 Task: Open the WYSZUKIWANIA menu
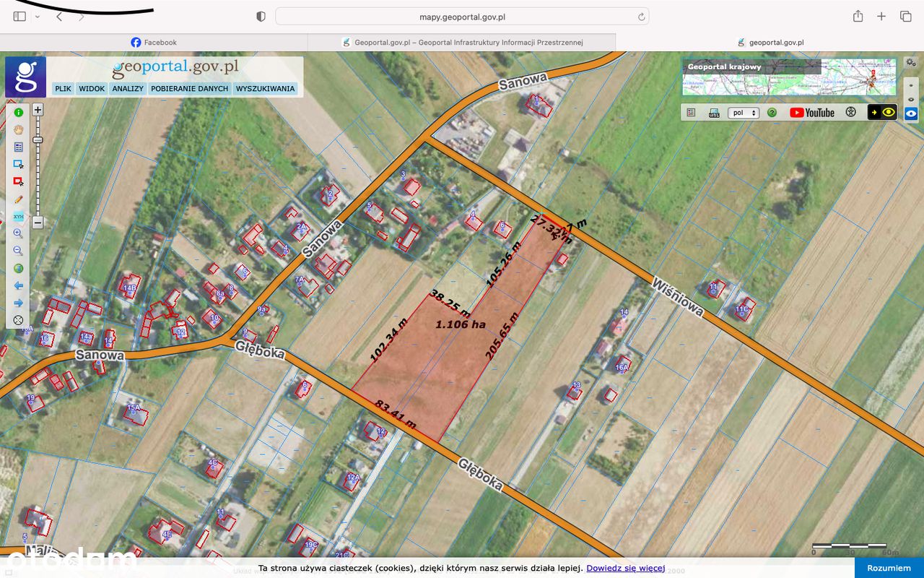[265, 88]
